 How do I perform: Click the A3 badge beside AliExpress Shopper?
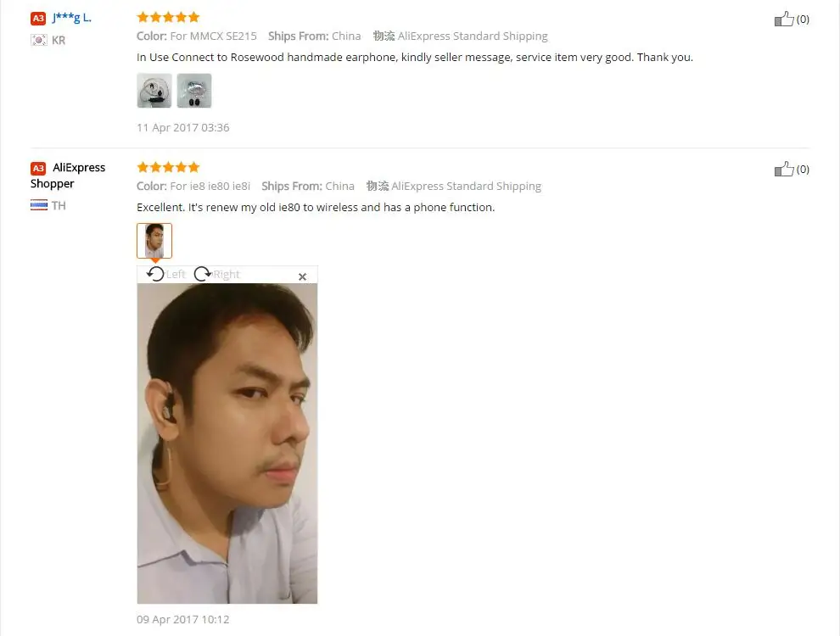click(x=38, y=168)
